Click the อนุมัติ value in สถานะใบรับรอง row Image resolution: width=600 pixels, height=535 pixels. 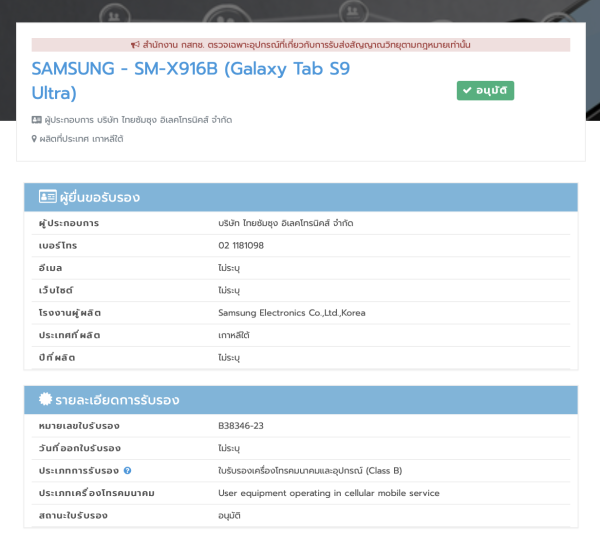(230, 516)
